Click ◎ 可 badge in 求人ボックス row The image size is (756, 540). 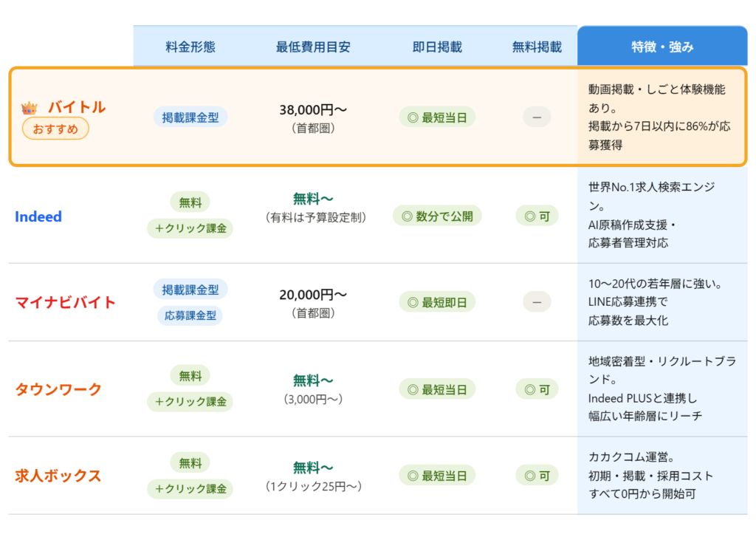[537, 476]
